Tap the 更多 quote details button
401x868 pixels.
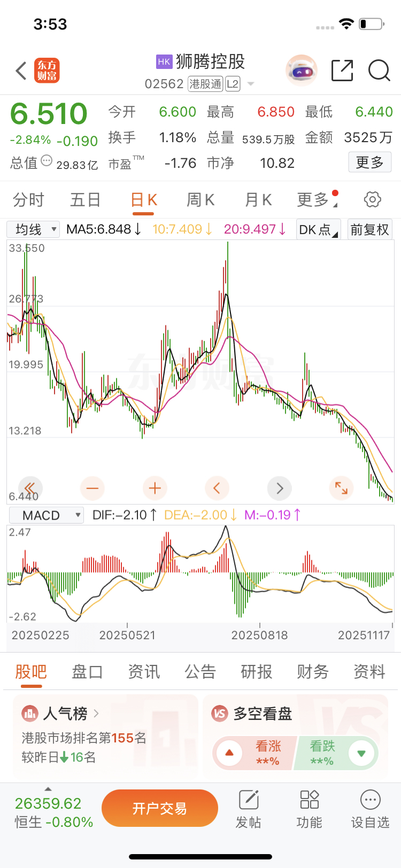370,162
